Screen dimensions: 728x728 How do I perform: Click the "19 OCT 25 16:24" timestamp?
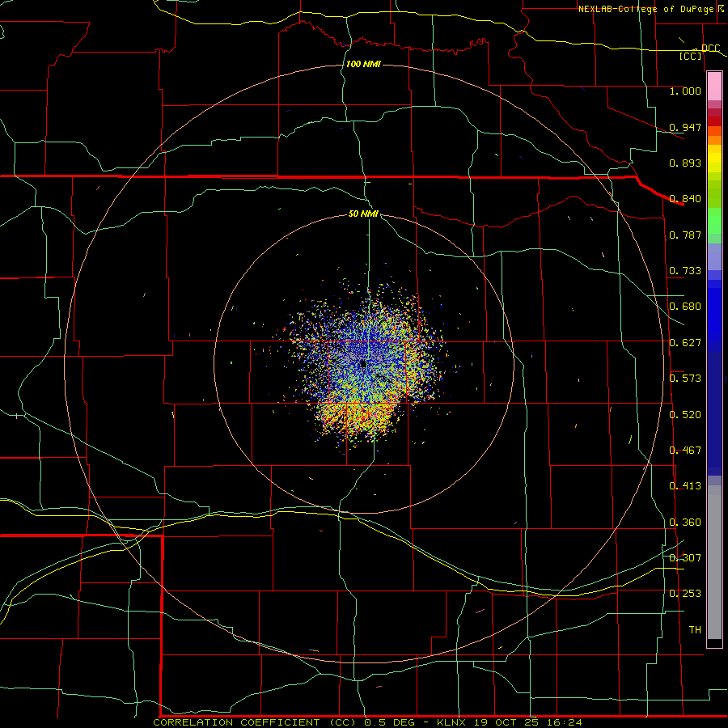tap(528, 722)
